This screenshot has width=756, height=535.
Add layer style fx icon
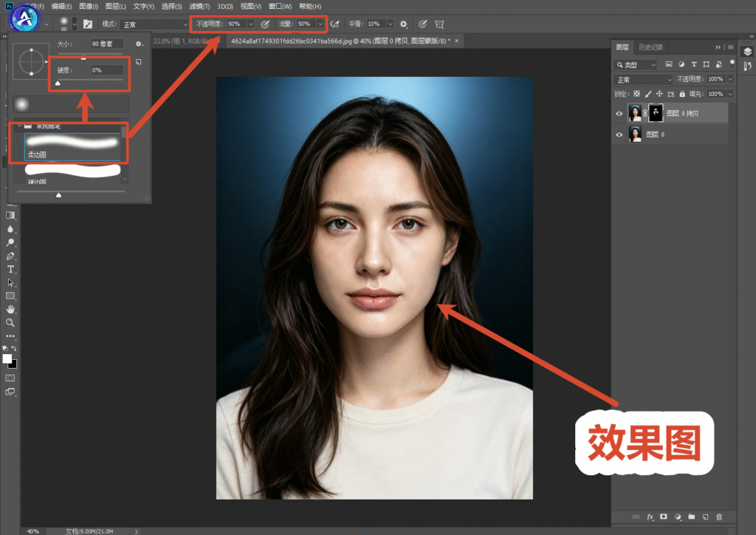[x=650, y=517]
